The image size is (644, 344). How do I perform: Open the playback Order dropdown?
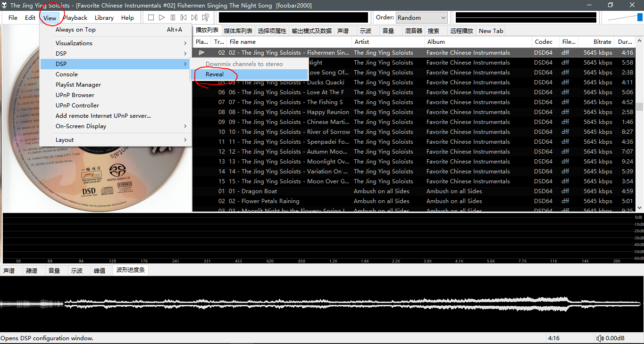click(x=422, y=17)
